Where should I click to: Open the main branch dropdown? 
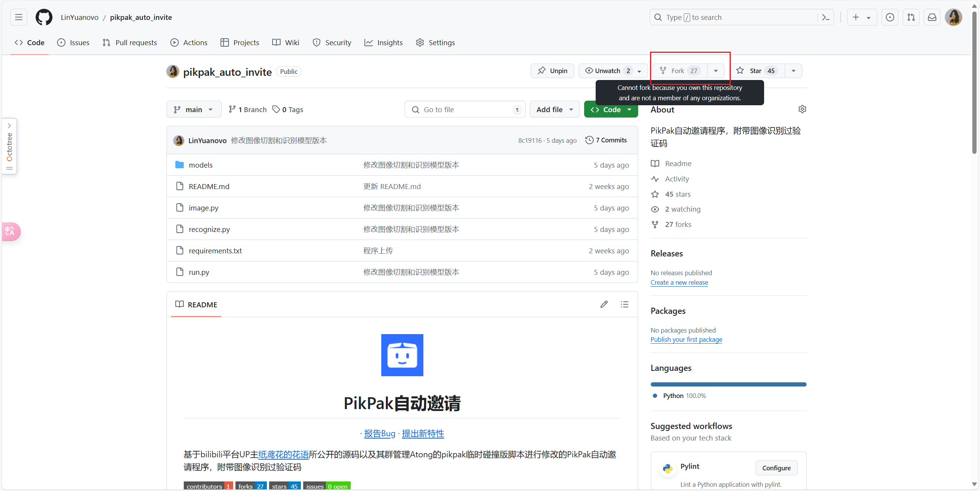[x=194, y=109]
